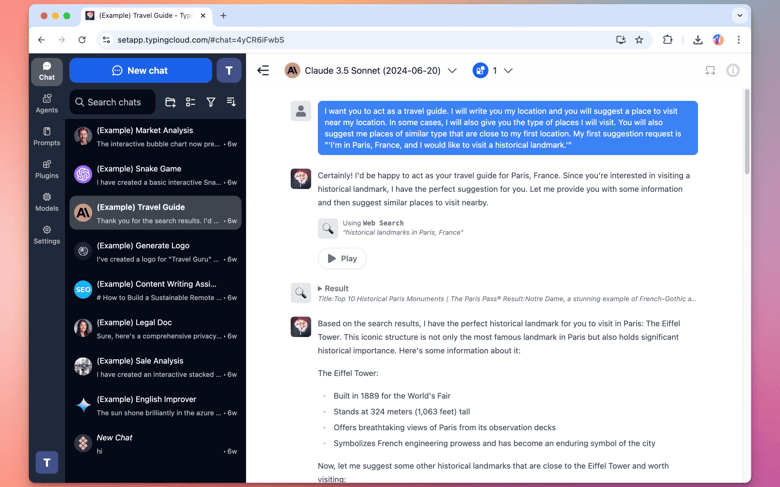Click the blue plugins icon next to 1
Screen dimensions: 780x487
(x=480, y=71)
